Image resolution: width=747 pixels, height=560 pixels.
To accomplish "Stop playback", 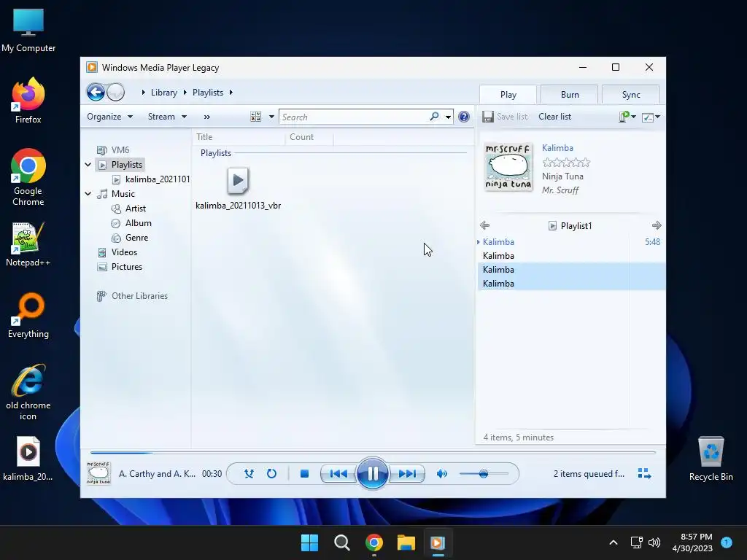I will (x=304, y=474).
